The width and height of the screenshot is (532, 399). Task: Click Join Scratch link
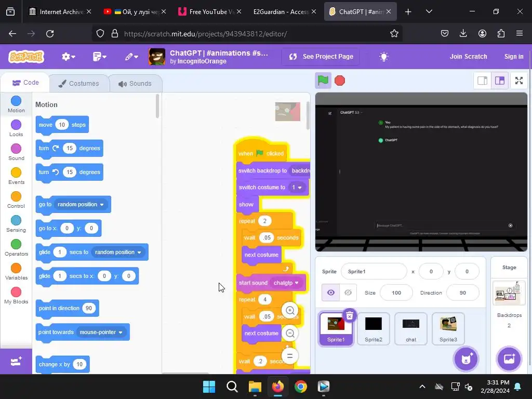468,57
